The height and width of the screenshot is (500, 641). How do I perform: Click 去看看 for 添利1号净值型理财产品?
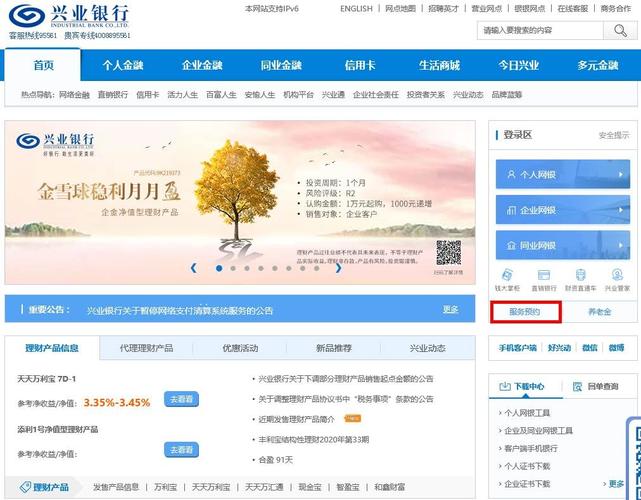tap(181, 450)
